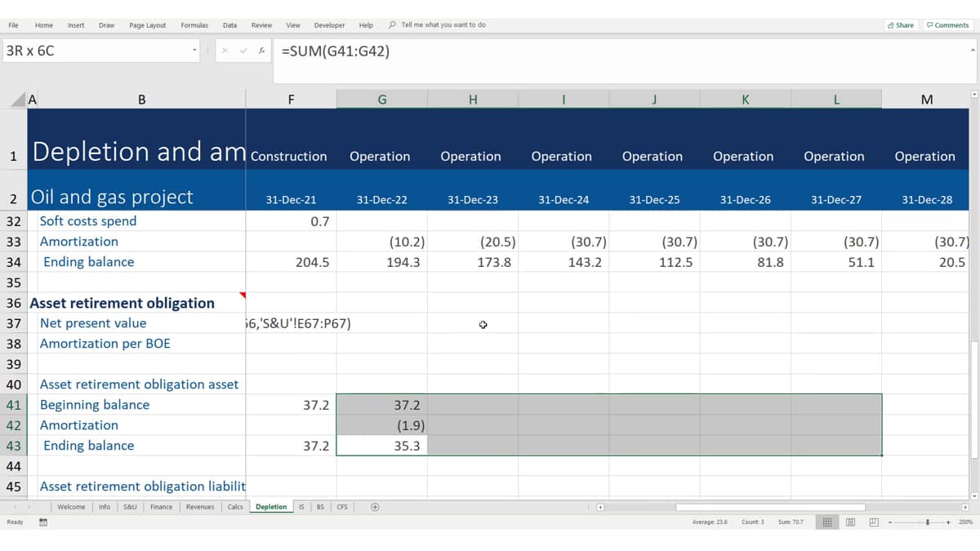Screen dimensions: 980x551
Task: Confirm formula entry with the checkmark icon
Action: point(243,51)
